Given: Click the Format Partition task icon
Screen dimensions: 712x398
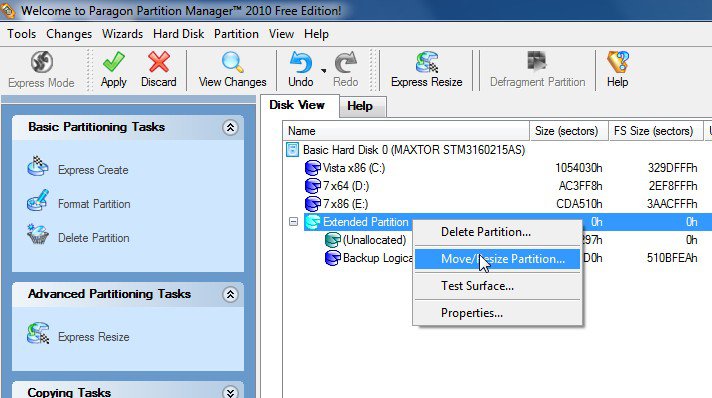Looking at the screenshot, I should point(38,201).
